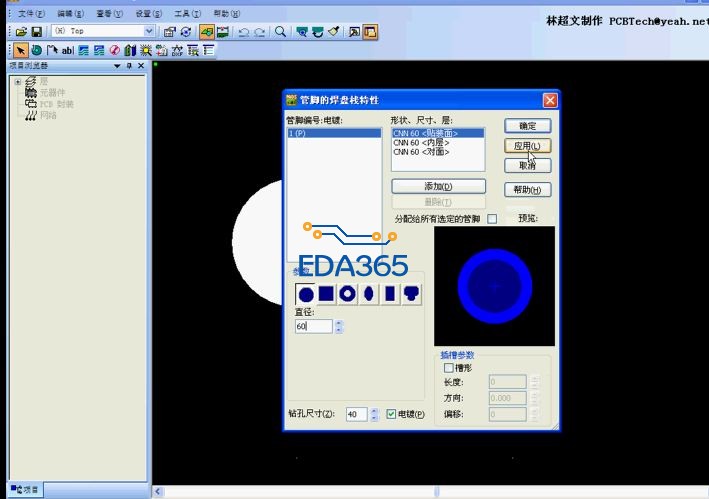
Task: Click the horizontal scrollbar left arrow
Action: [x=158, y=491]
